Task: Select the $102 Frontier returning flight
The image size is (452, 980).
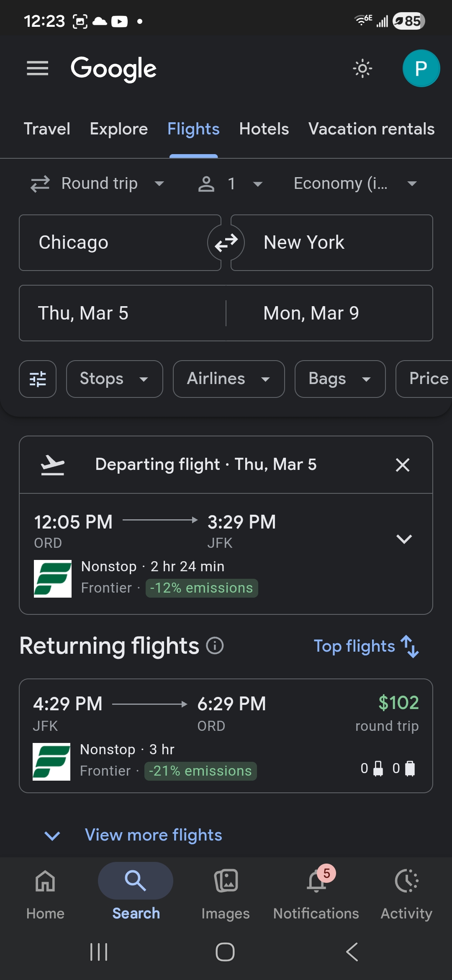Action: click(x=226, y=735)
